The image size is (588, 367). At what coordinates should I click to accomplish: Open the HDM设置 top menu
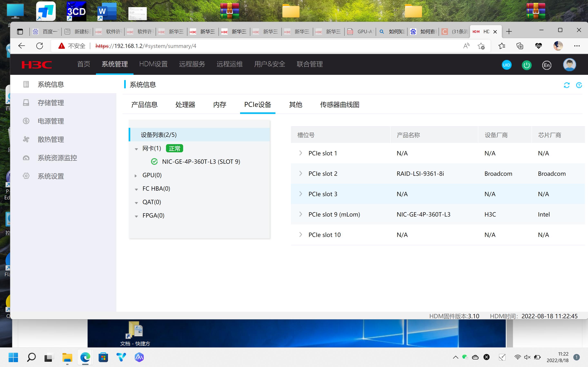click(x=153, y=64)
